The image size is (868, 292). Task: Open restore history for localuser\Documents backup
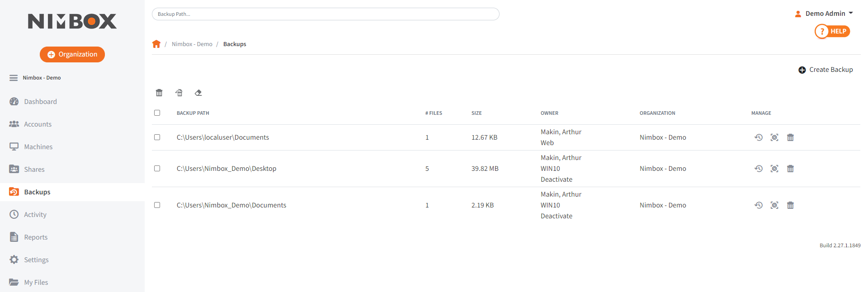pos(759,137)
